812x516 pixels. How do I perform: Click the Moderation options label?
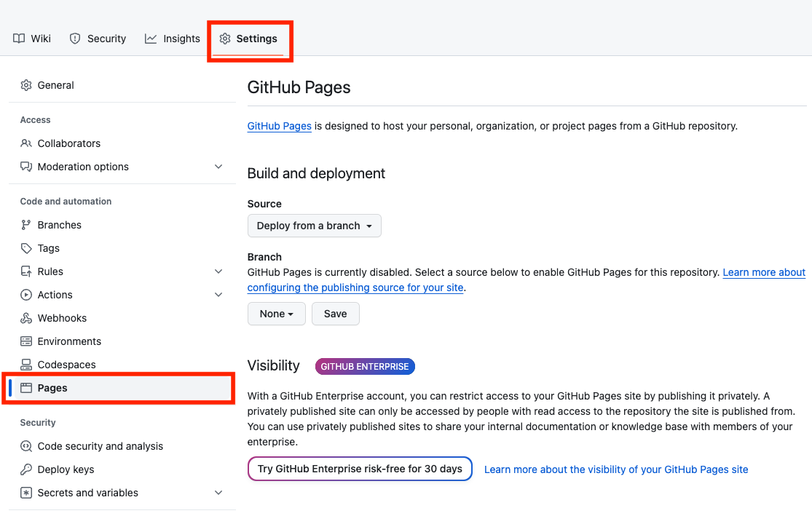[x=83, y=167]
